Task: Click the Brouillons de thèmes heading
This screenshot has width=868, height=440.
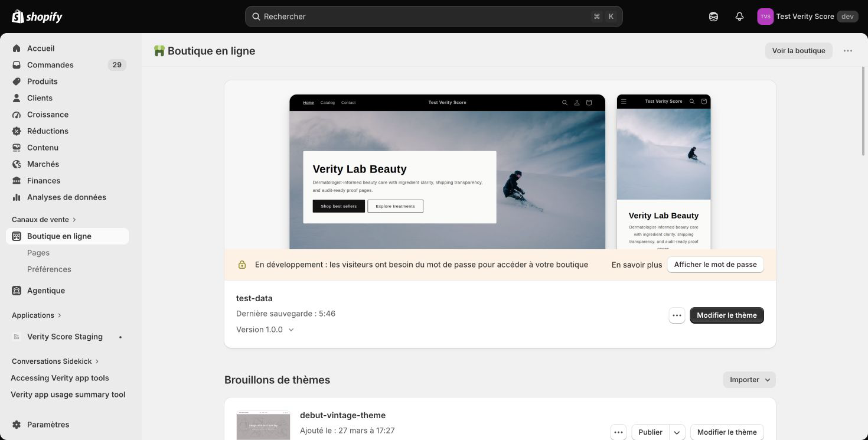Action: [x=277, y=380]
